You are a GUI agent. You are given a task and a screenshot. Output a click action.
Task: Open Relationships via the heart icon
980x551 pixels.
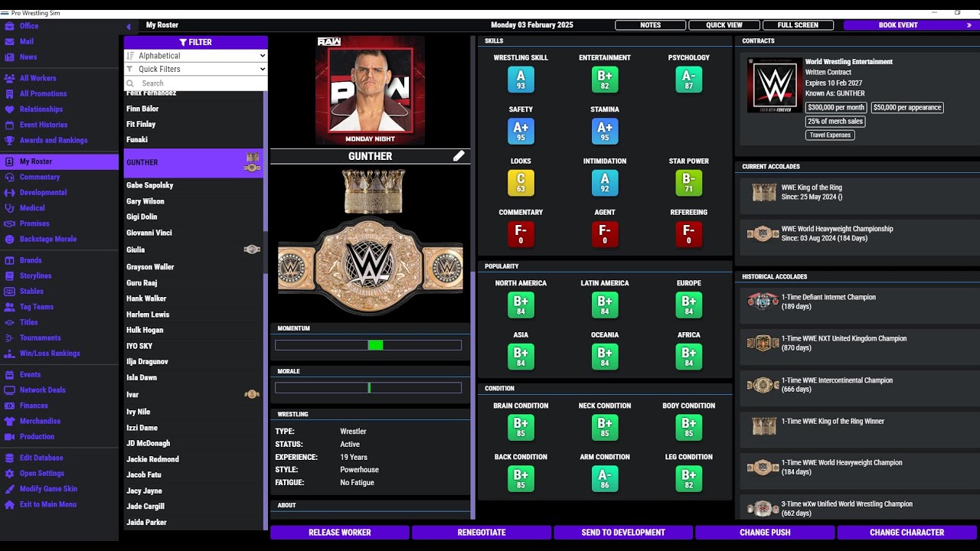9,109
